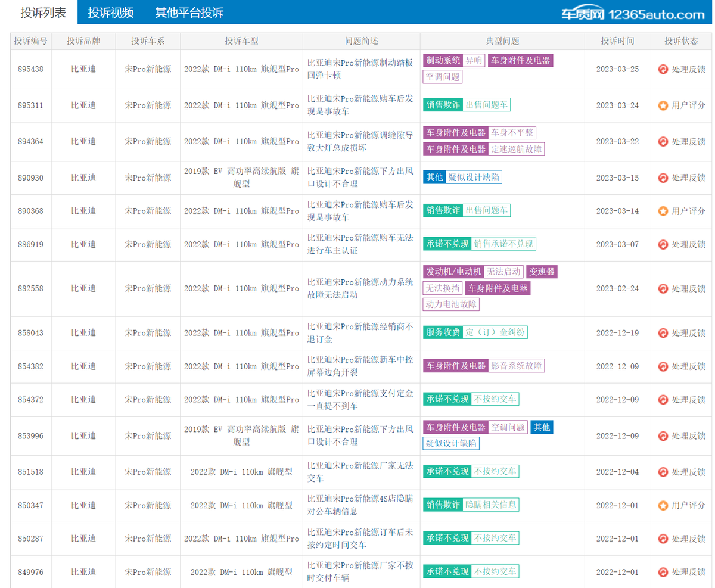
Task: Click the red 处理反馈 icon for complaint 894364
Action: [663, 142]
